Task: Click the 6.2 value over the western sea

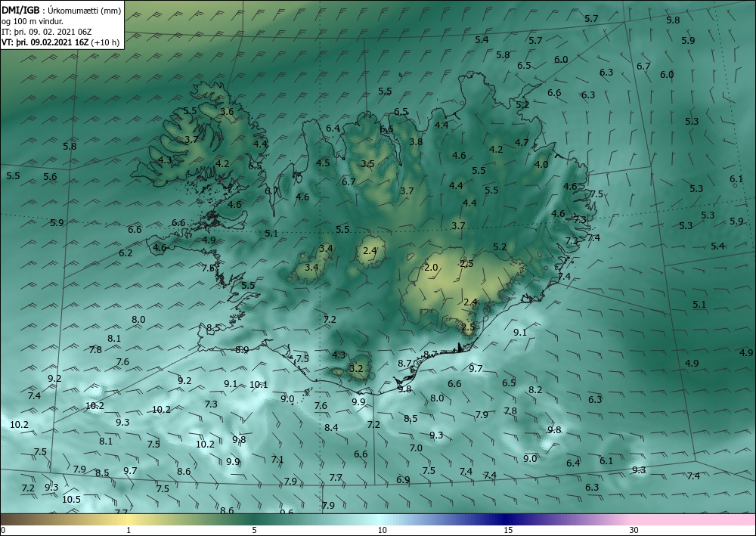Action: coord(125,253)
